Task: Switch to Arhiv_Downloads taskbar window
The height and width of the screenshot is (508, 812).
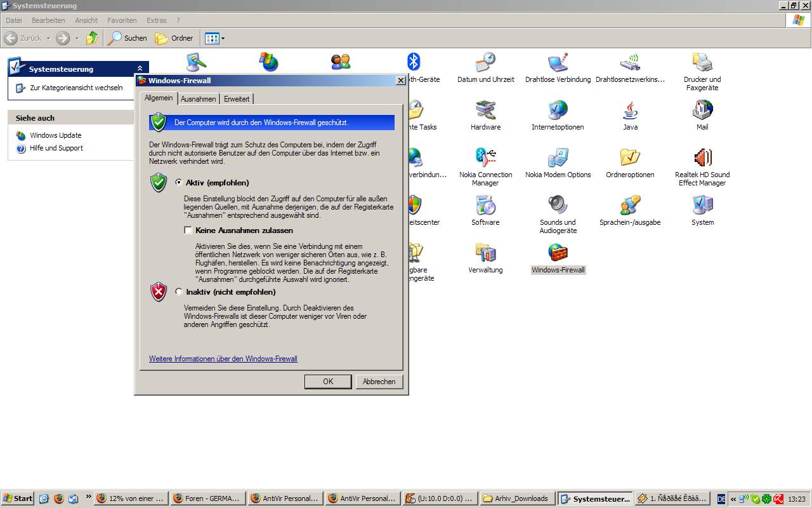Action: pyautogui.click(x=518, y=498)
